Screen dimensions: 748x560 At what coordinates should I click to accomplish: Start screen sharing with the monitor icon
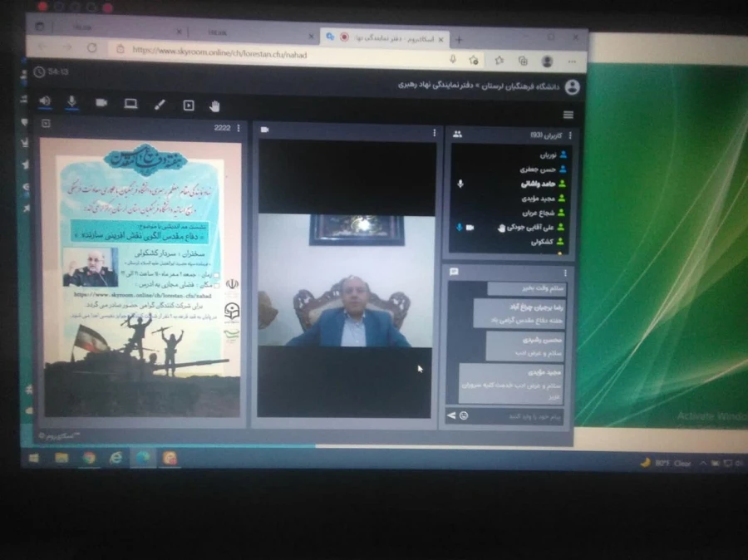[130, 104]
